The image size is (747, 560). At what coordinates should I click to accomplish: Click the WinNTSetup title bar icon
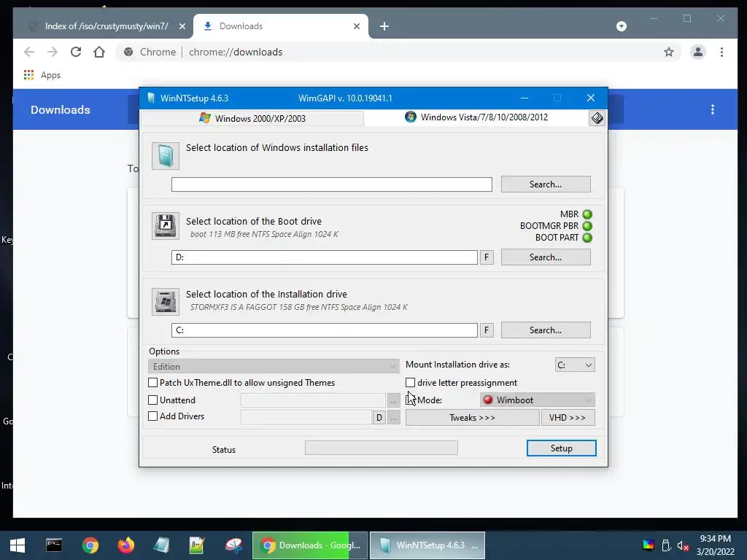[x=151, y=98]
